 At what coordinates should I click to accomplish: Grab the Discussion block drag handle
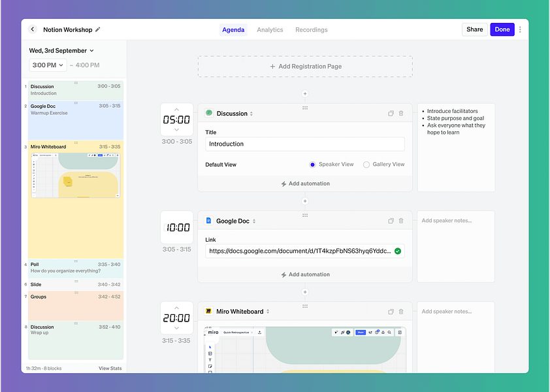click(x=305, y=108)
